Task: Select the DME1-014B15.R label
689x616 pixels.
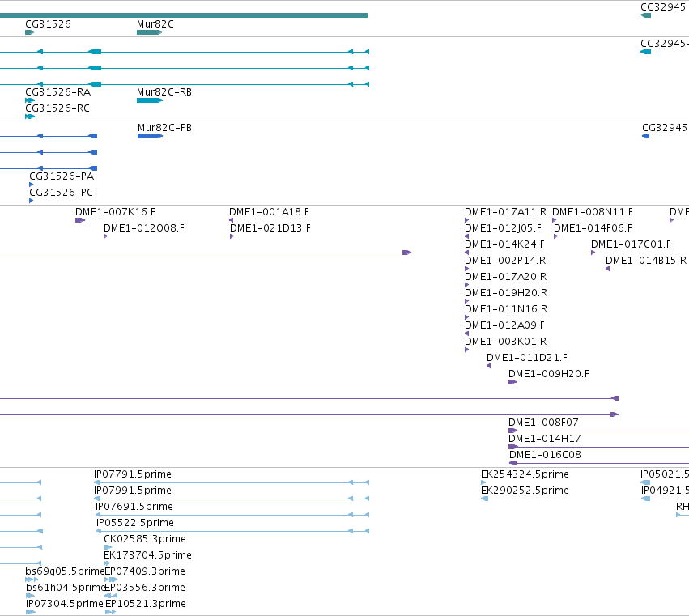Action: coord(646,261)
